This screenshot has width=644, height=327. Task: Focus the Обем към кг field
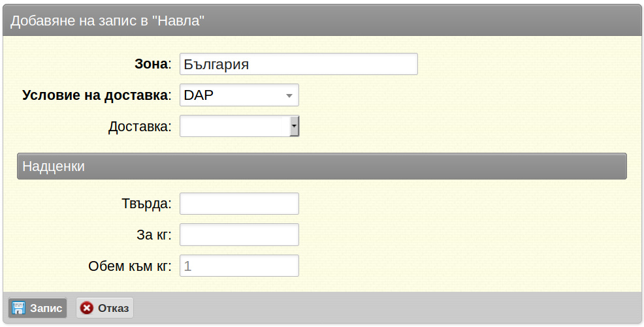(x=239, y=266)
